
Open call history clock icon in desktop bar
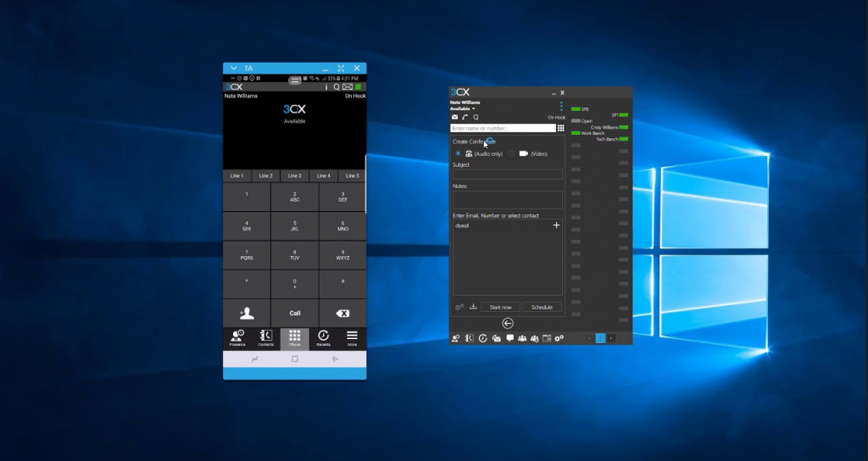(x=482, y=338)
